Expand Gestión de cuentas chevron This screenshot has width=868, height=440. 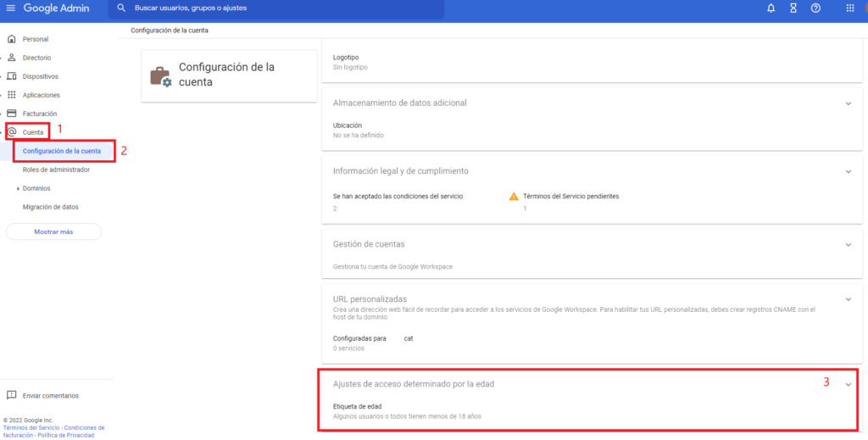tap(848, 245)
